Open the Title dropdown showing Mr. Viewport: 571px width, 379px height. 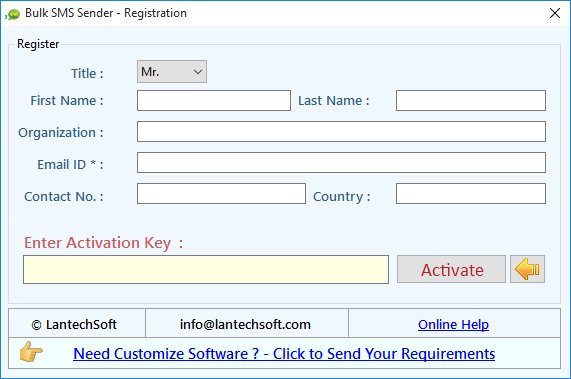tap(172, 72)
